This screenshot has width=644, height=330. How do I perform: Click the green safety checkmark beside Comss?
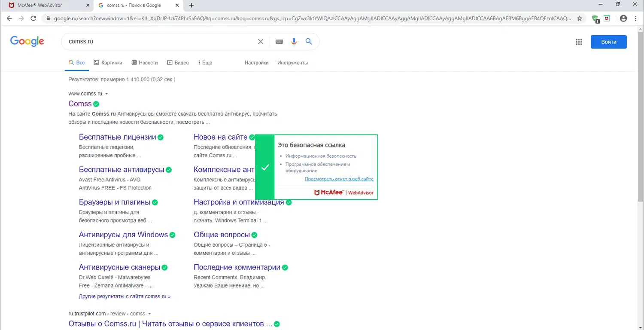pyautogui.click(x=96, y=104)
